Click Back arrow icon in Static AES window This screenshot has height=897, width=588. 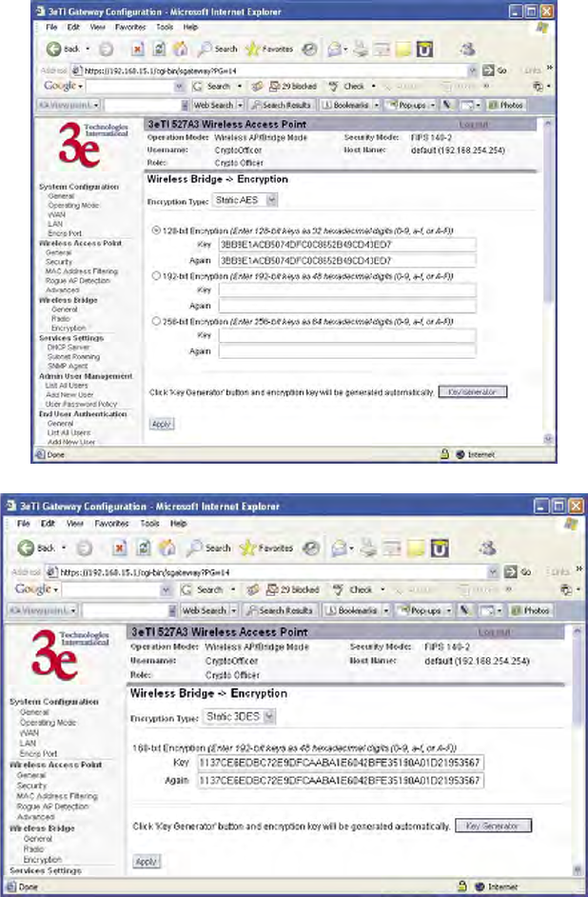point(53,50)
